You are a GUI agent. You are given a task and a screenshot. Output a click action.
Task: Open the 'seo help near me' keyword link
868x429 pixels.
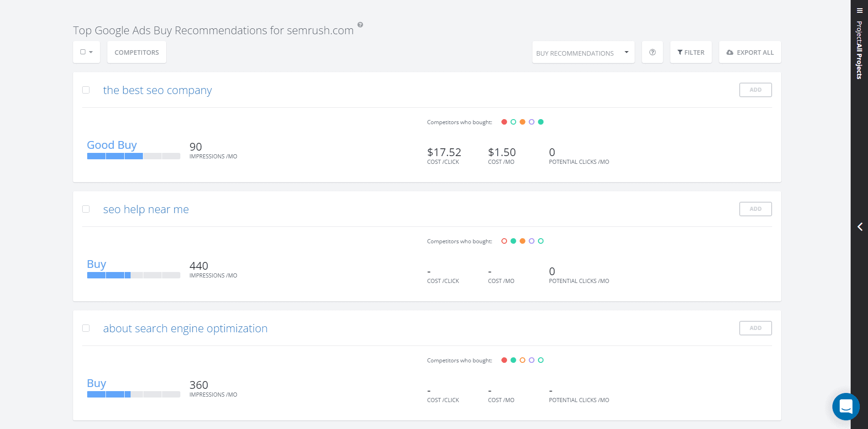click(x=146, y=209)
